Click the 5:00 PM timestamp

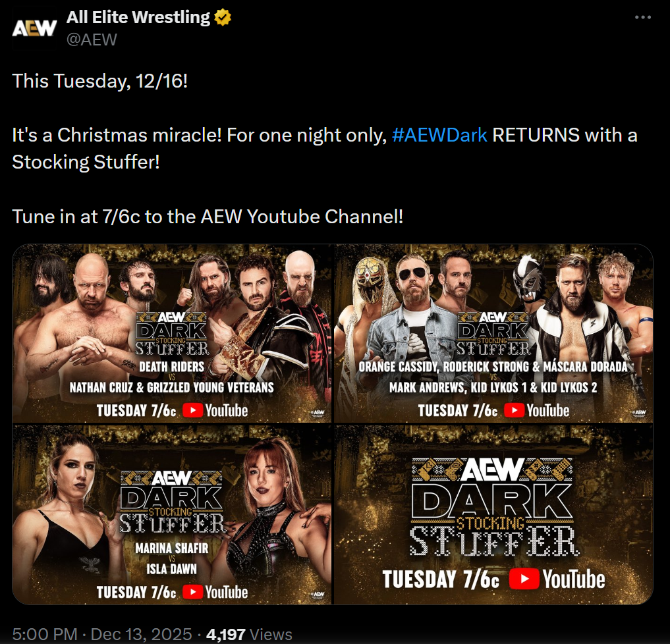pyautogui.click(x=45, y=634)
